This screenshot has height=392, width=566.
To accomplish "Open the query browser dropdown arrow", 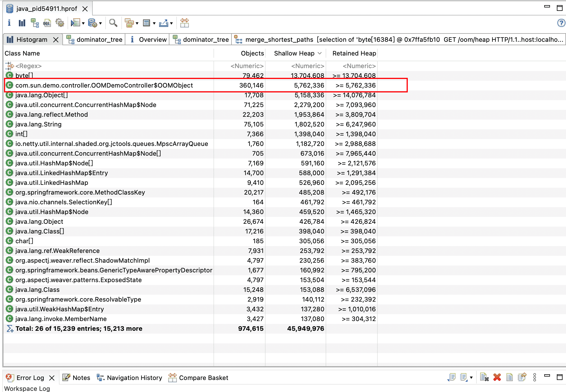I will pyautogui.click(x=100, y=23).
